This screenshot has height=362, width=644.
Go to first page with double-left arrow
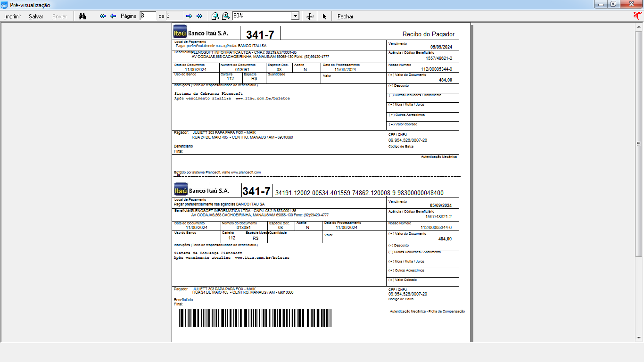[103, 16]
